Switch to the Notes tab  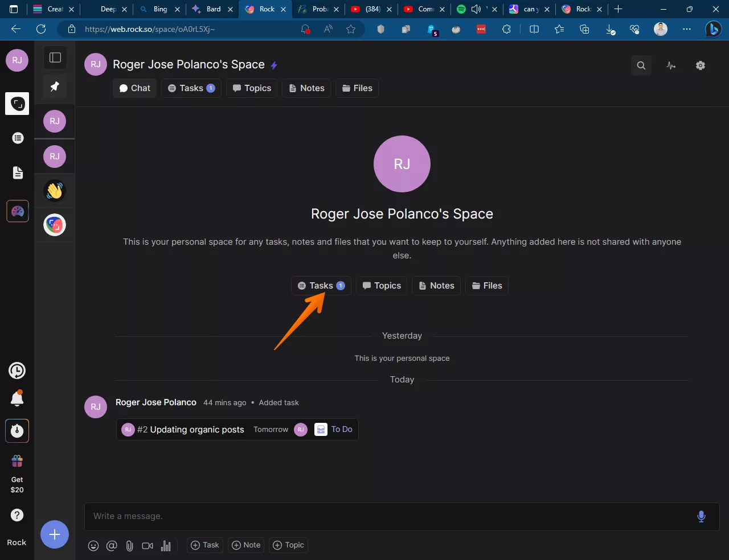tap(306, 88)
